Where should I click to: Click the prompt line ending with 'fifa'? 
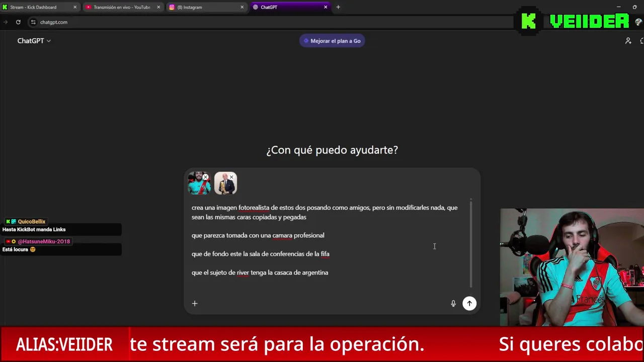(x=261, y=254)
